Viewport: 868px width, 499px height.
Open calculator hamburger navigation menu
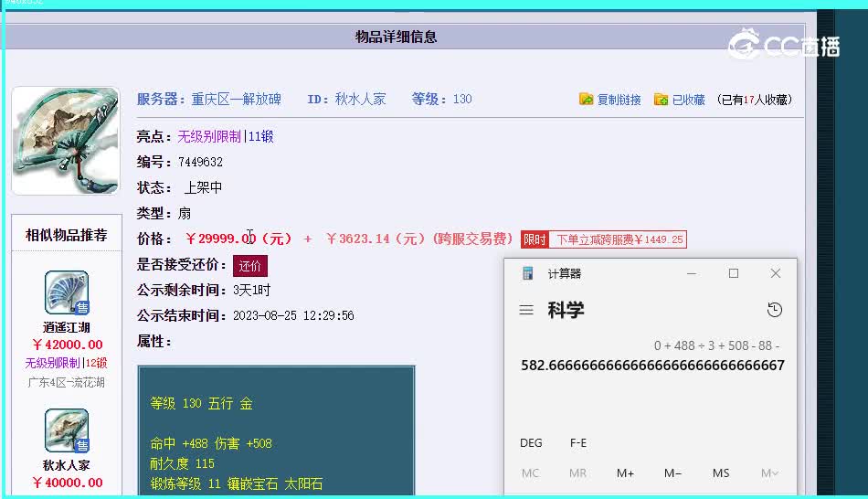point(526,310)
